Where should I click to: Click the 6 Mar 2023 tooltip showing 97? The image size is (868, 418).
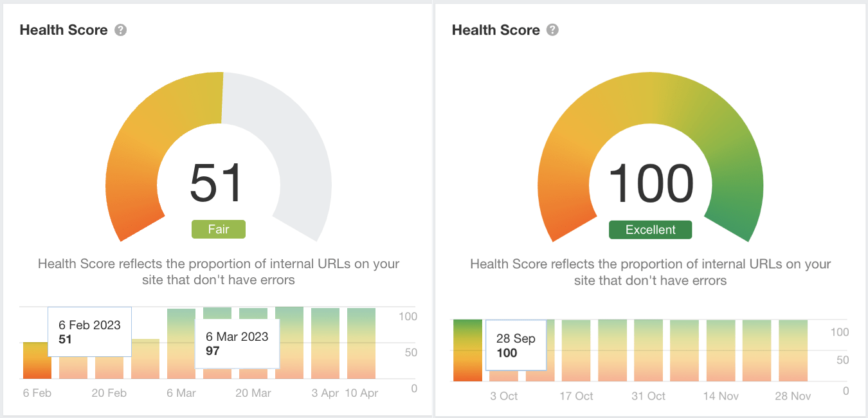click(x=237, y=343)
